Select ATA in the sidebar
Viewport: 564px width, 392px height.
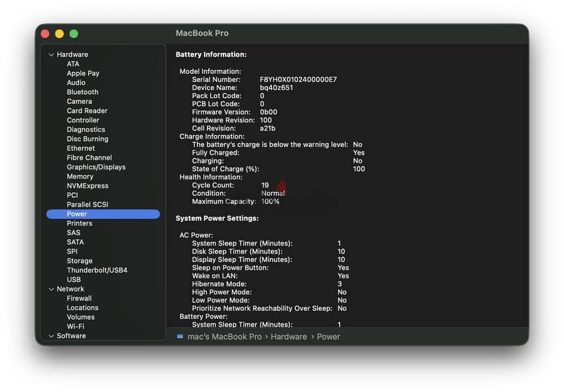[73, 64]
